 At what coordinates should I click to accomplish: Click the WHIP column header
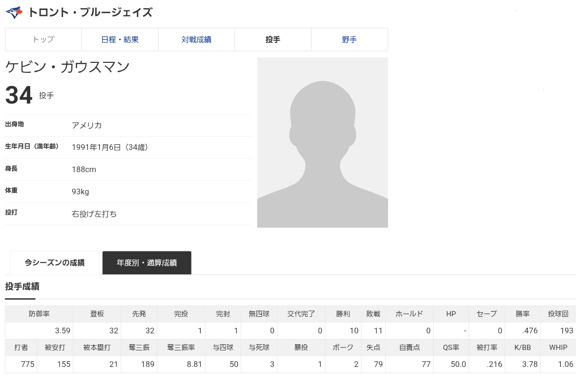[558, 348]
